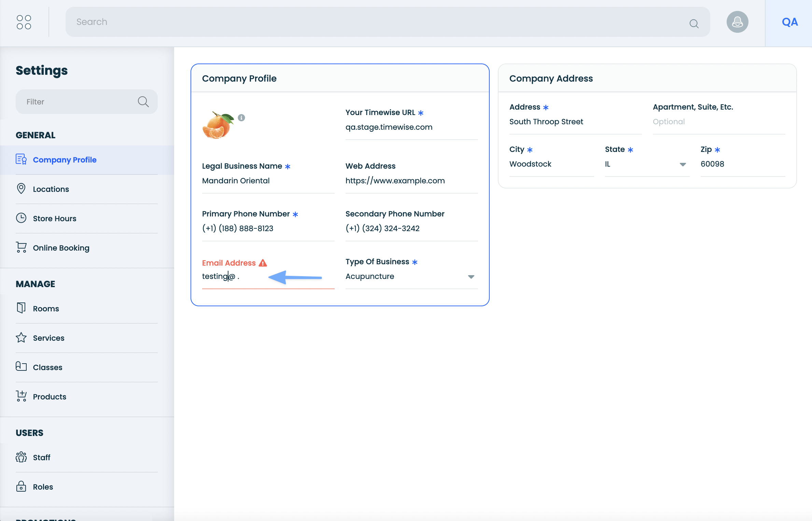Focus the settings Filter input

(79, 102)
